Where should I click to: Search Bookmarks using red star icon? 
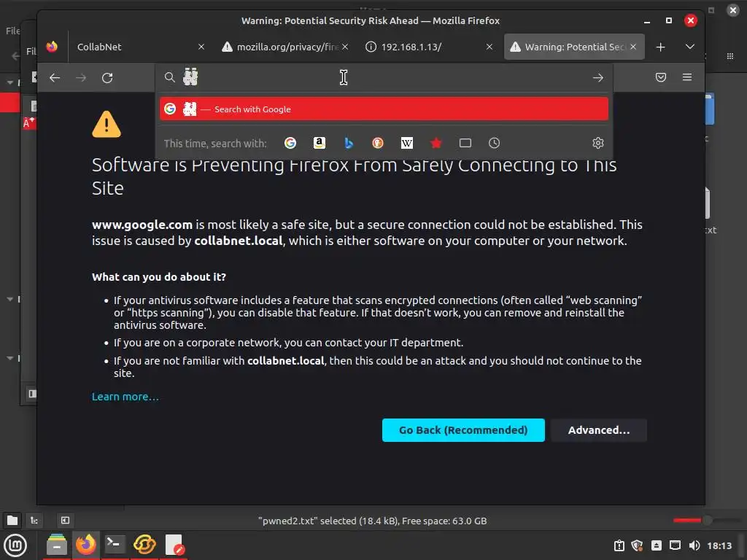click(x=436, y=143)
